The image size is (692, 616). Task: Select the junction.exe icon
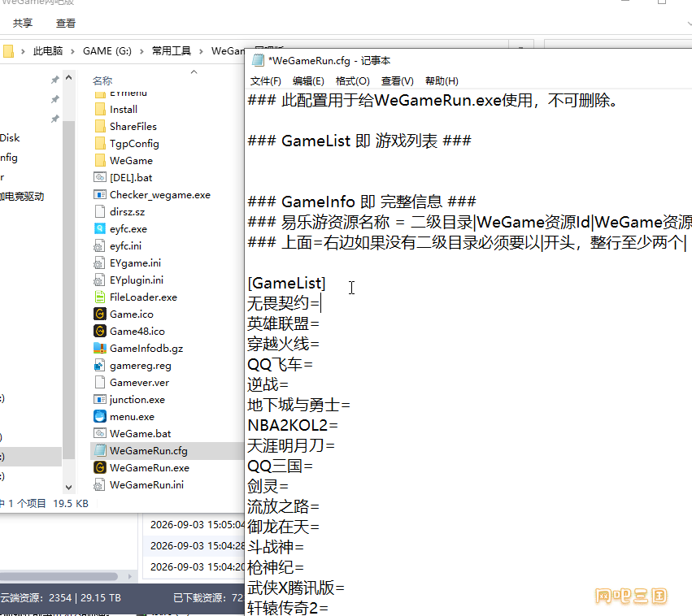click(100, 400)
